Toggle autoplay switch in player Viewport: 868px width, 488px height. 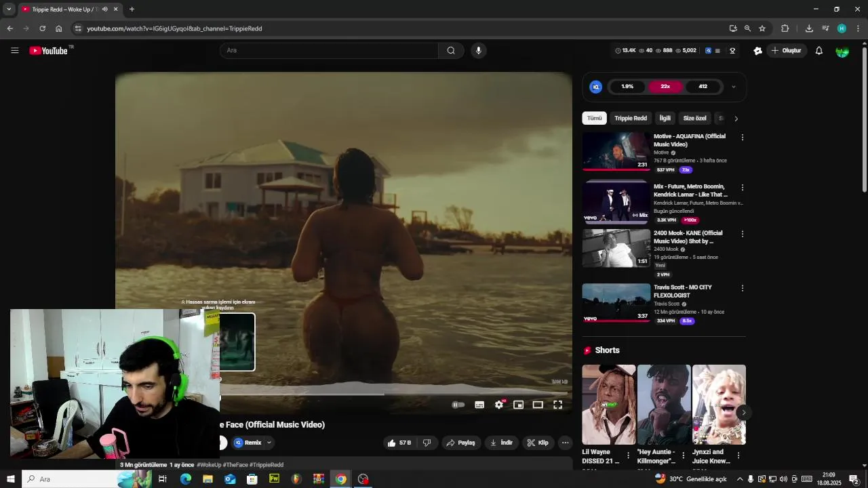[x=458, y=405]
